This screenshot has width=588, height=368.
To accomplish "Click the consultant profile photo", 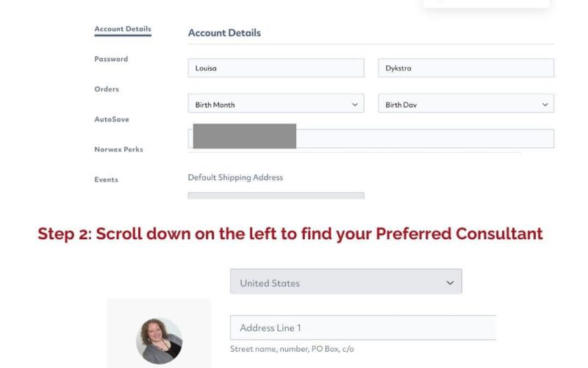I will point(159,341).
